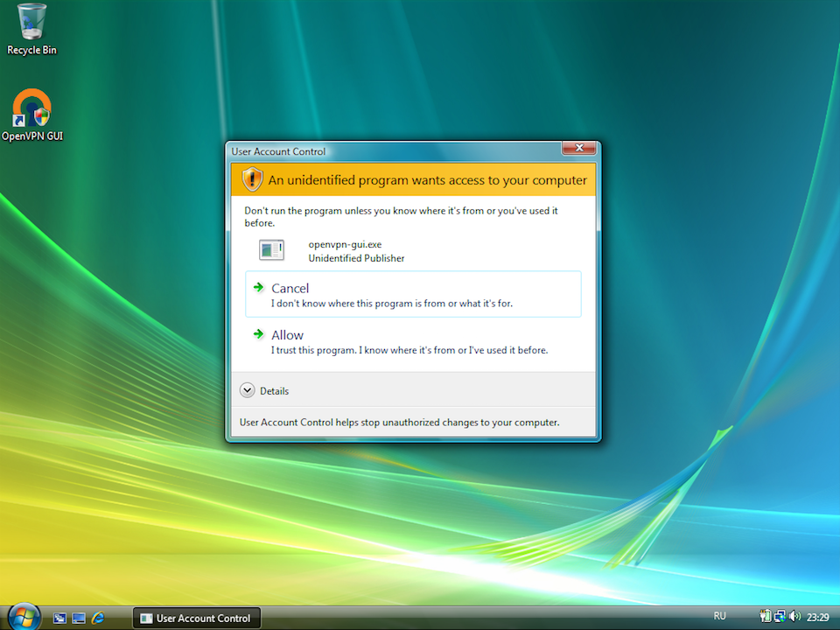
Task: Click the power tray icon
Action: [x=765, y=617]
